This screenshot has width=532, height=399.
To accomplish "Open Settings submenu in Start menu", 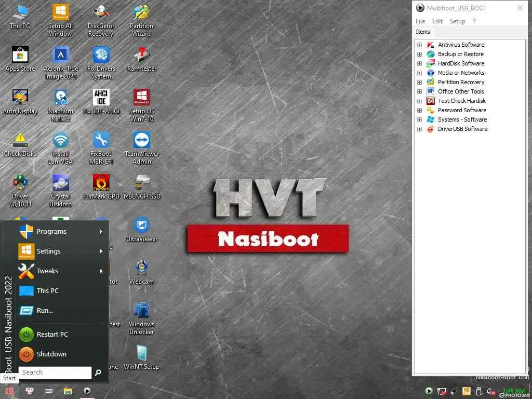I will pos(61,251).
